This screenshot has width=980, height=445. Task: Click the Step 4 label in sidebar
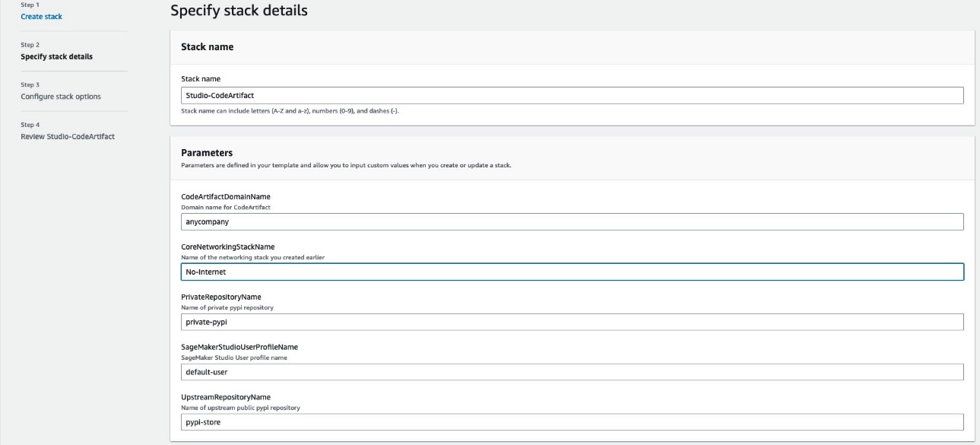(x=29, y=125)
